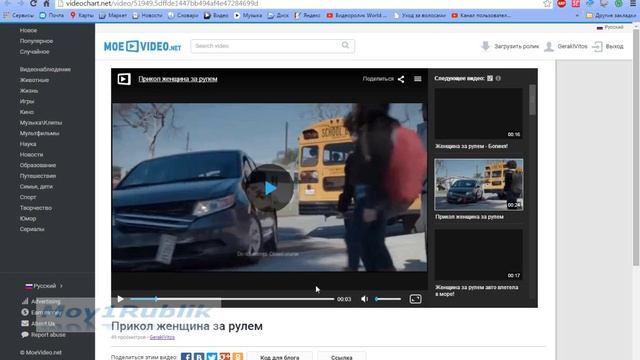Open the Новое section
The height and width of the screenshot is (360, 640).
(28, 30)
